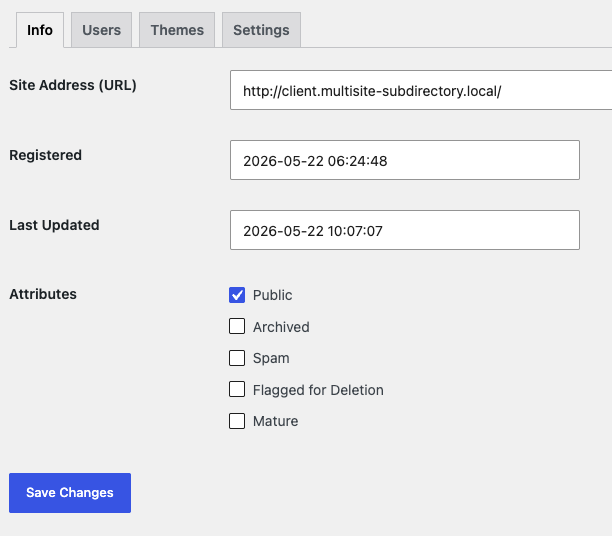The width and height of the screenshot is (612, 536).
Task: Click the Spam label text
Action: pos(271,358)
